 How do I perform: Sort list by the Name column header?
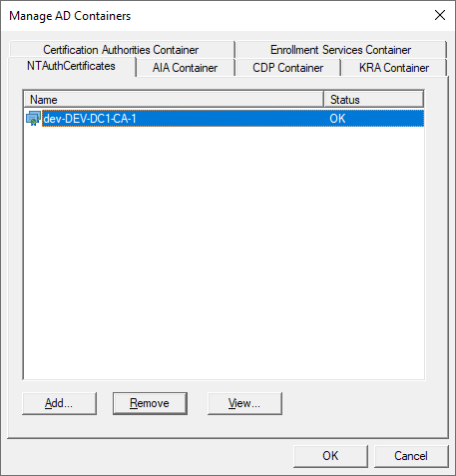tap(174, 100)
